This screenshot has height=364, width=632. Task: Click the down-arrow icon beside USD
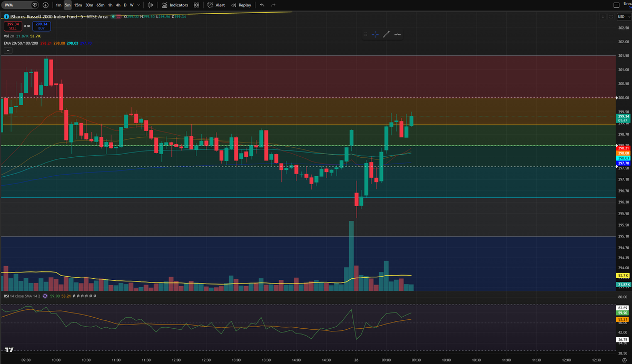tap(603, 17)
